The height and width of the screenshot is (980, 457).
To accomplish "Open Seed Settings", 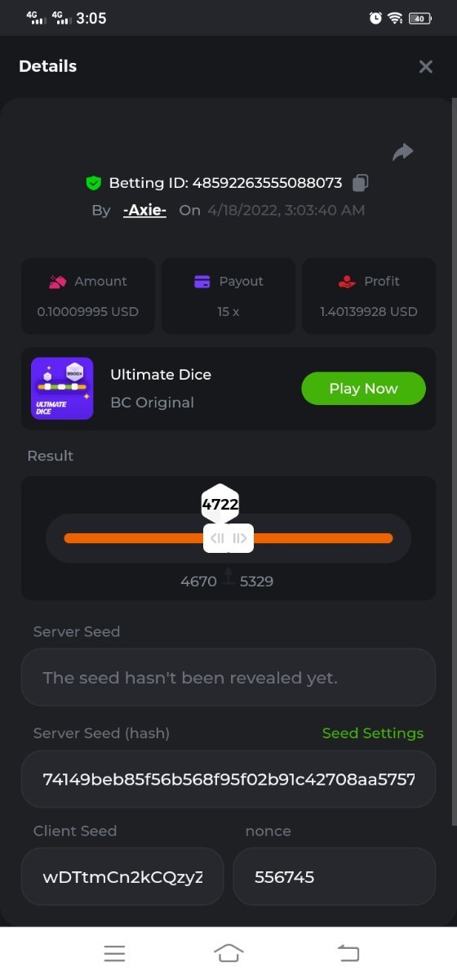I will 373,733.
